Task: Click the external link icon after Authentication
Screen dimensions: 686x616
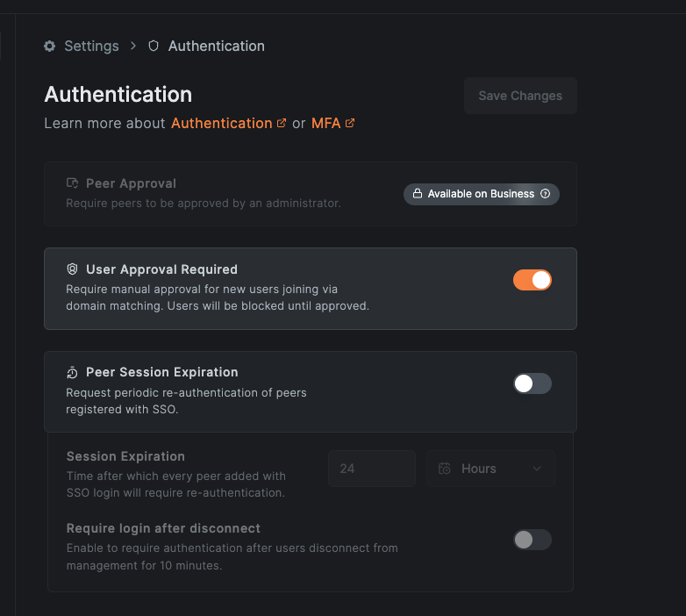Action: [282, 124]
